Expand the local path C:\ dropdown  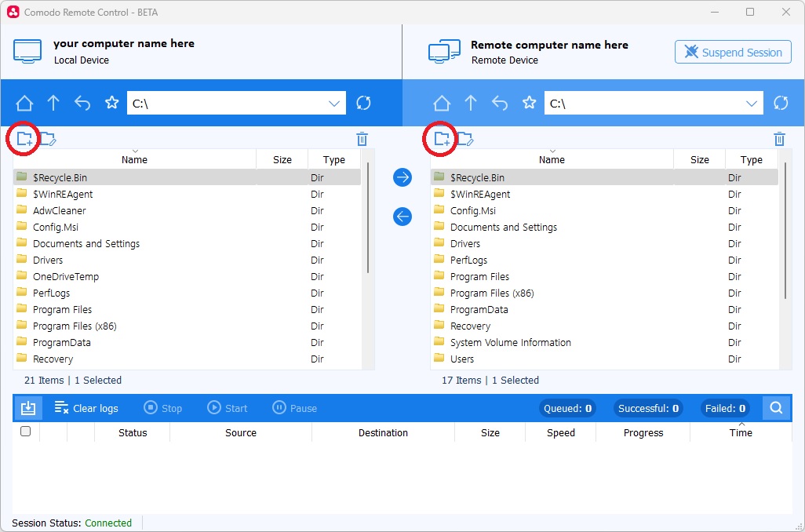[335, 103]
